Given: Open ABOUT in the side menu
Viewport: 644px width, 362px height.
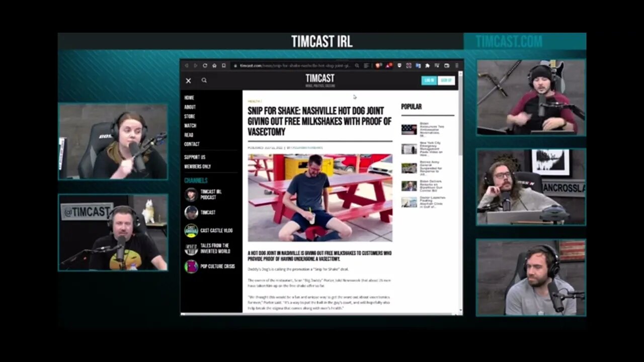Looking at the screenshot, I should [190, 107].
